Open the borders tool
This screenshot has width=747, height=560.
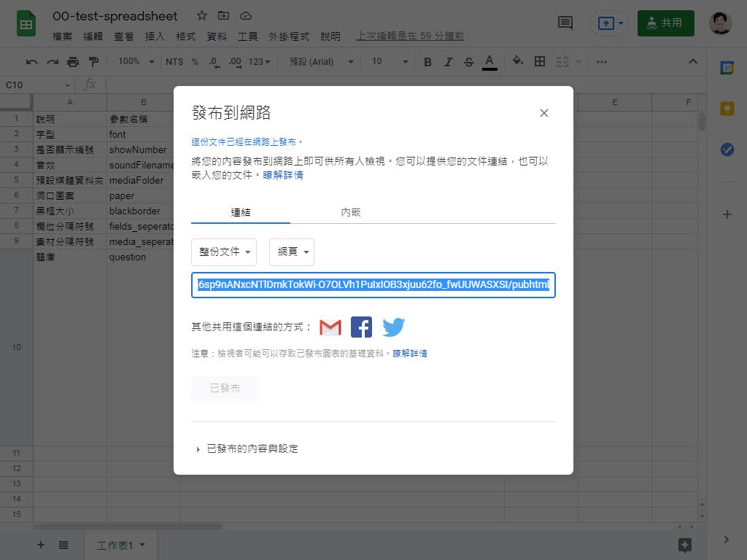[x=539, y=62]
